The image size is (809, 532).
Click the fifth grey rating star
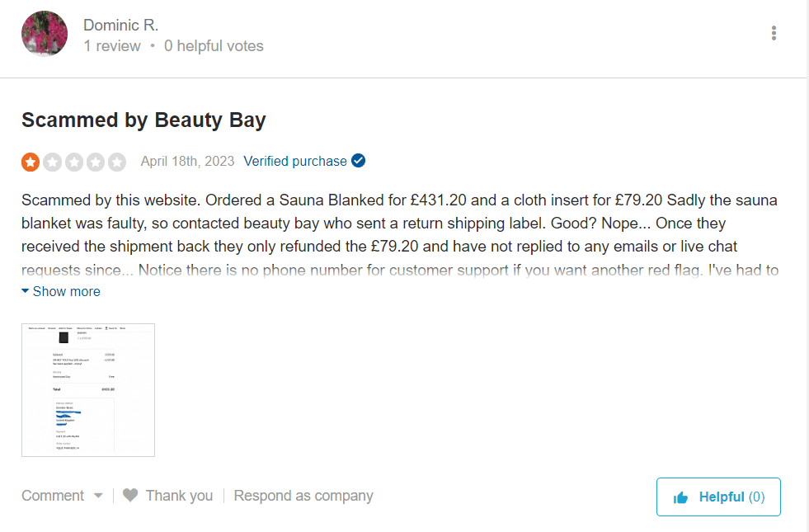point(117,162)
